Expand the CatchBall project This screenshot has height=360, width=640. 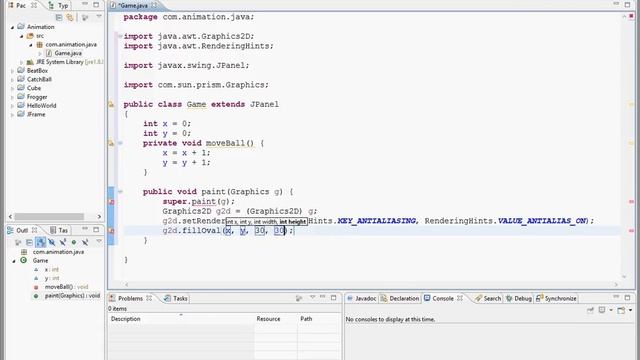pyautogui.click(x=13, y=80)
